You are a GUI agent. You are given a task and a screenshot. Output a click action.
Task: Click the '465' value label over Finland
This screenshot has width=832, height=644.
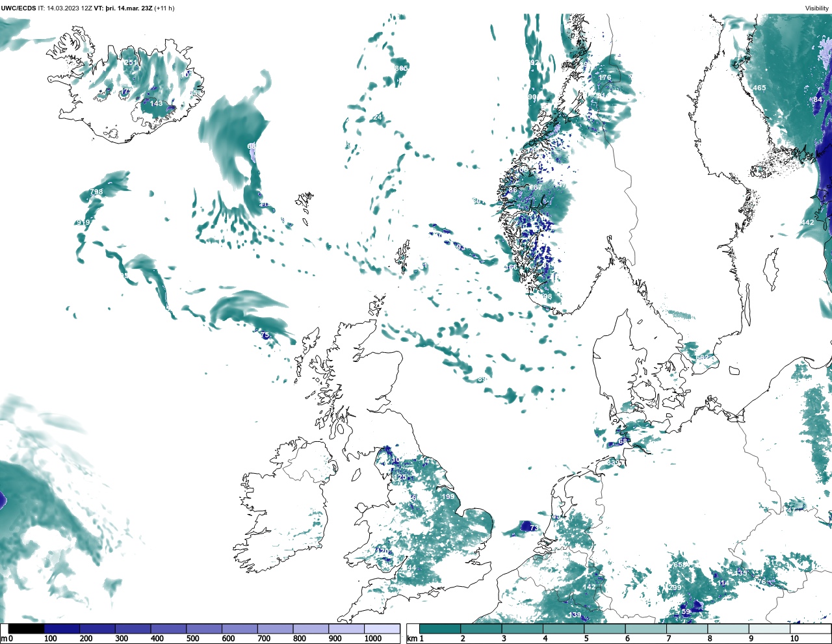click(759, 88)
